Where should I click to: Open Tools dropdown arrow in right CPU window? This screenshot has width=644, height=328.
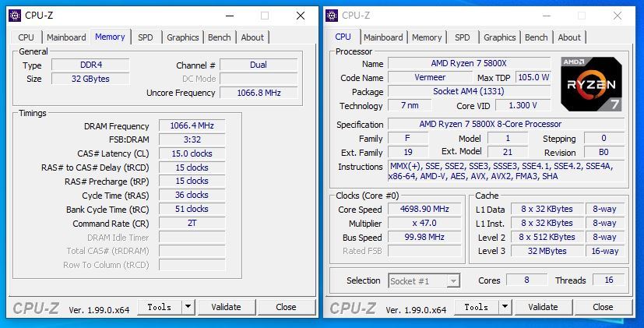point(505,307)
